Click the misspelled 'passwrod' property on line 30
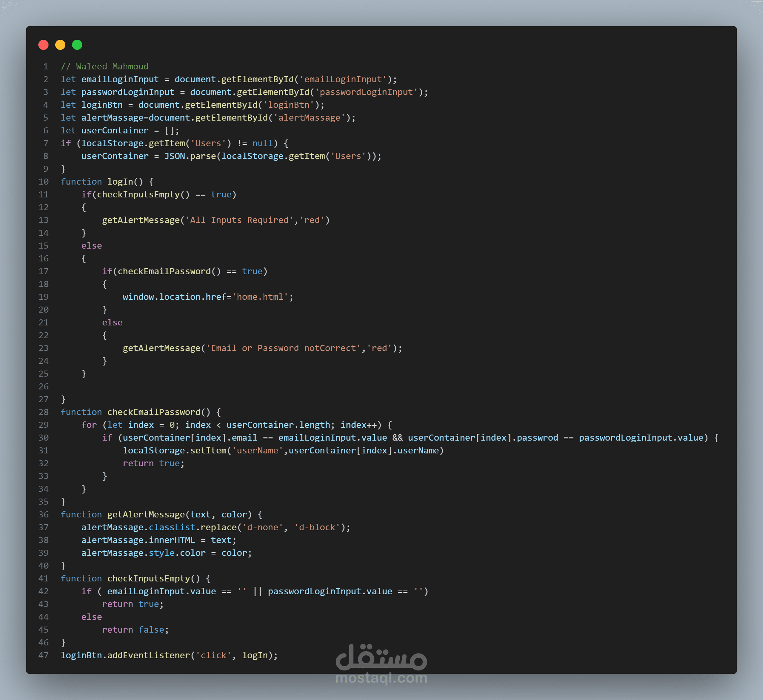The image size is (763, 700). (x=537, y=438)
